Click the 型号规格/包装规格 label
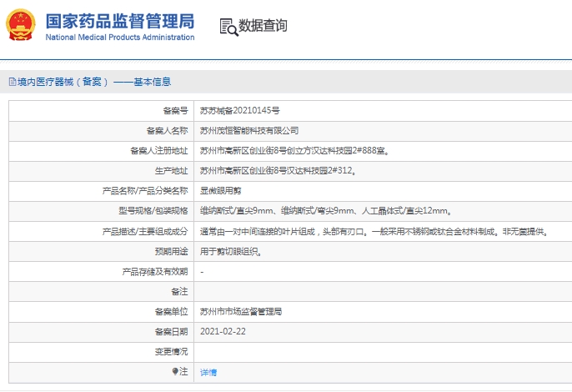 pos(153,211)
